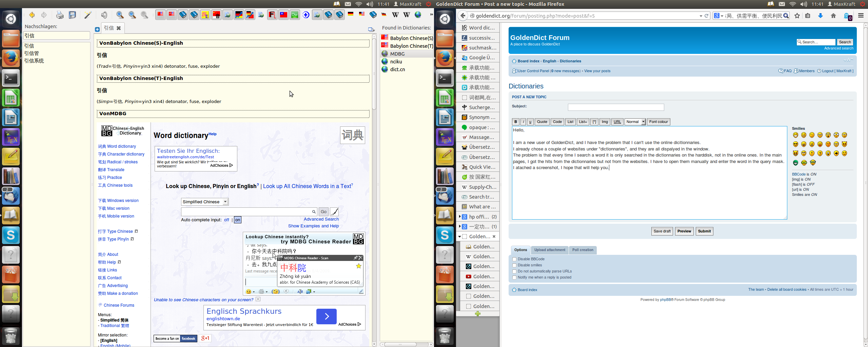Toggle the scan popup wand icon

pos(88,15)
